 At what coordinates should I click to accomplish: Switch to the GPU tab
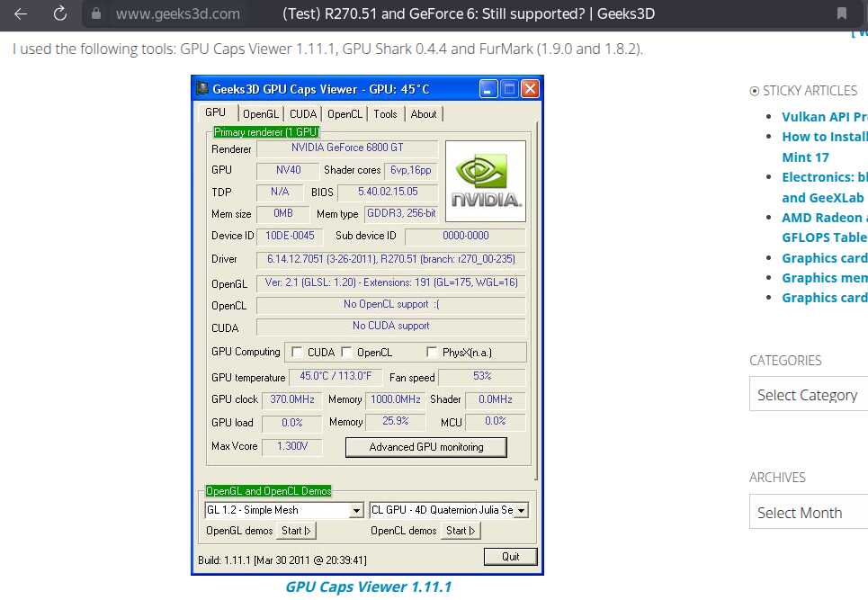[x=215, y=112]
